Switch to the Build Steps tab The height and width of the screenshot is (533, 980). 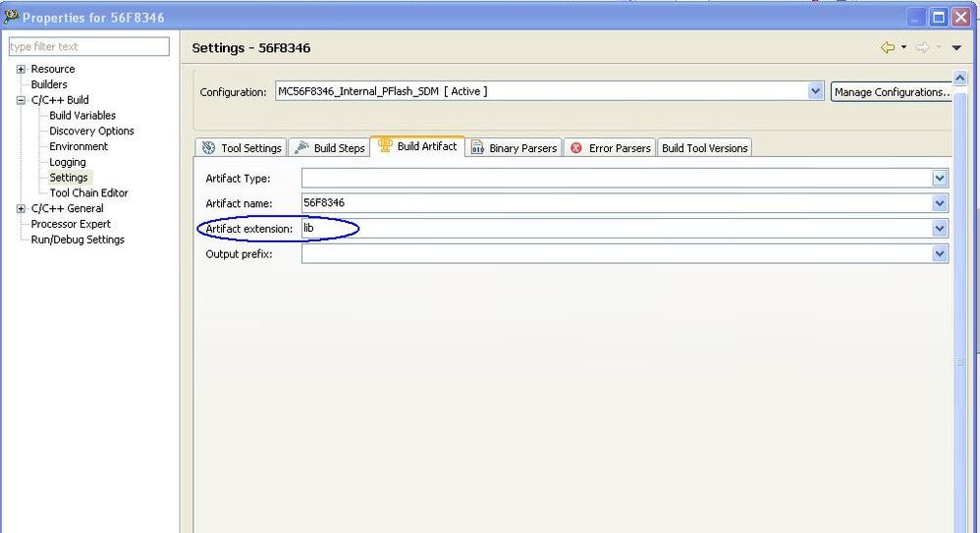(x=329, y=148)
